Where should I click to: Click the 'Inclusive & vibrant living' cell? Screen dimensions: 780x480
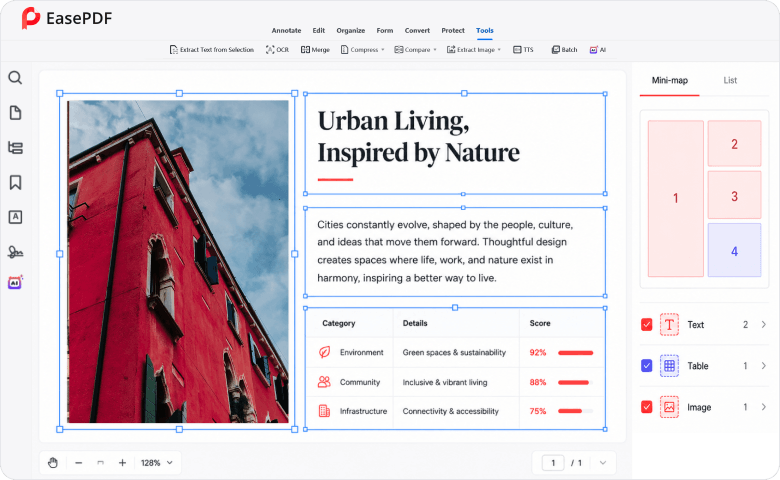click(445, 383)
